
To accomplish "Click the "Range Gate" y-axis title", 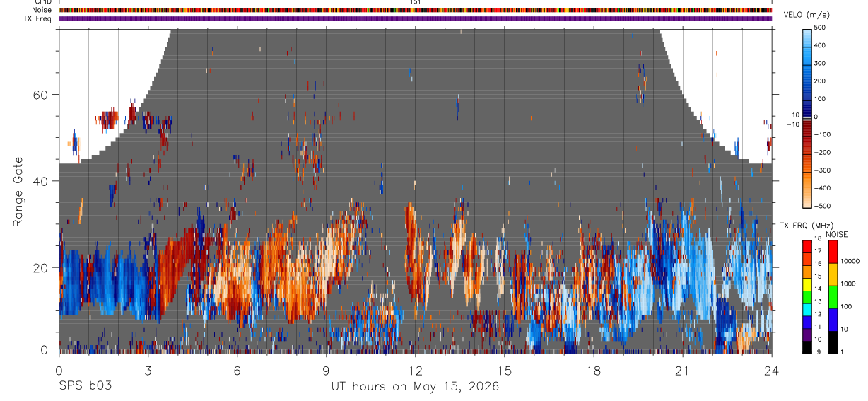I will click(x=18, y=191).
